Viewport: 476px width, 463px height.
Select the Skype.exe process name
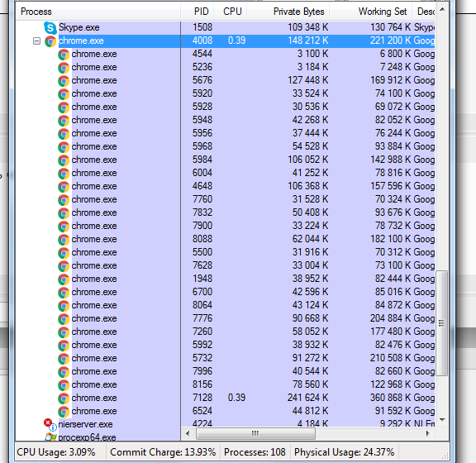(79, 27)
